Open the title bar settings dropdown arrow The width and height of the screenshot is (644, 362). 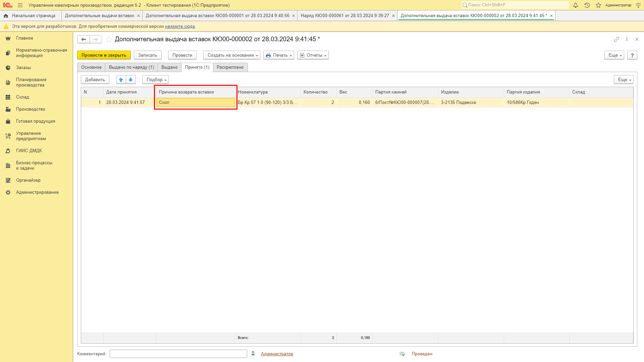pos(638,5)
